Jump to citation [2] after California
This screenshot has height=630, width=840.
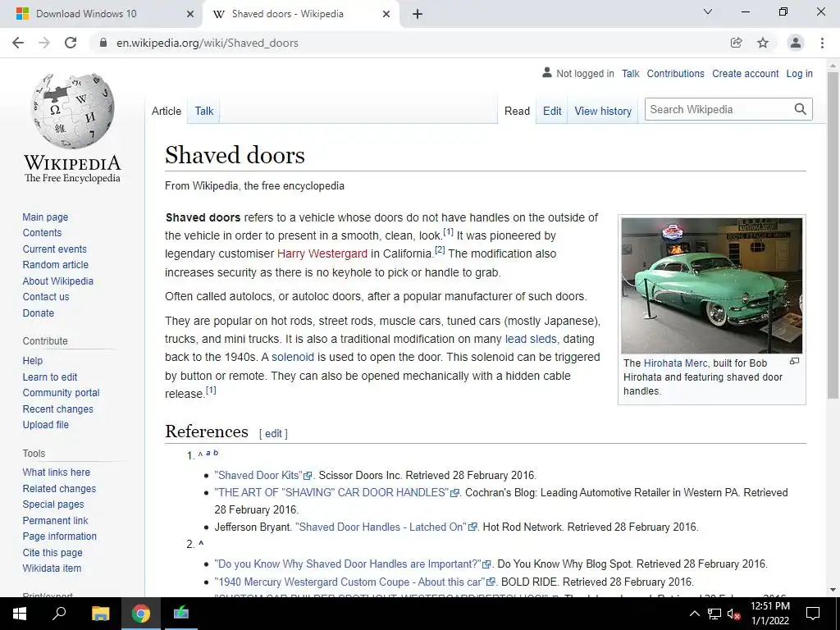point(440,249)
